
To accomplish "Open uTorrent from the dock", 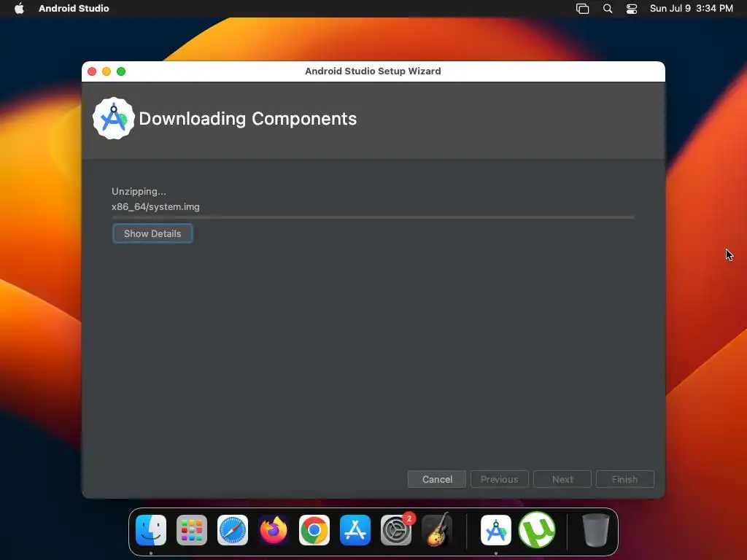I will point(537,530).
